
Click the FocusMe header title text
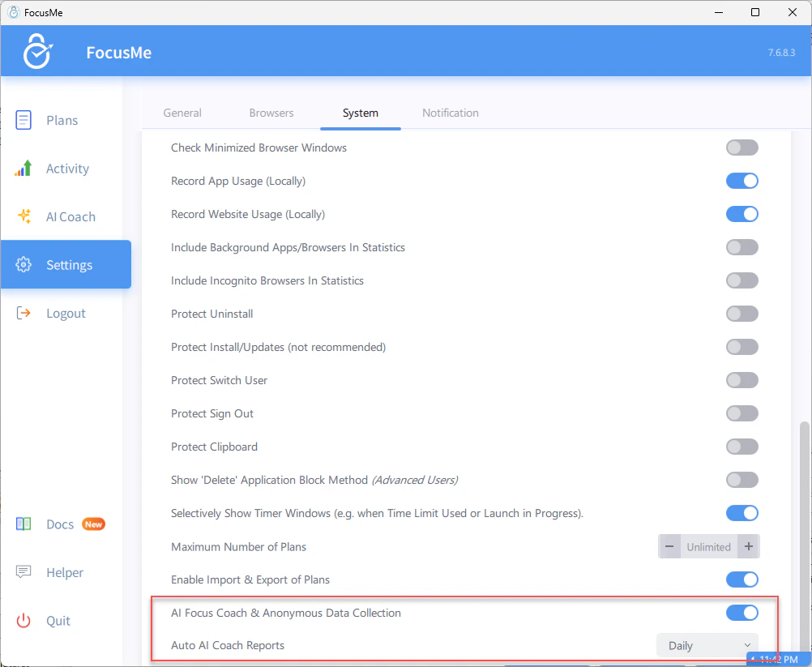point(118,53)
